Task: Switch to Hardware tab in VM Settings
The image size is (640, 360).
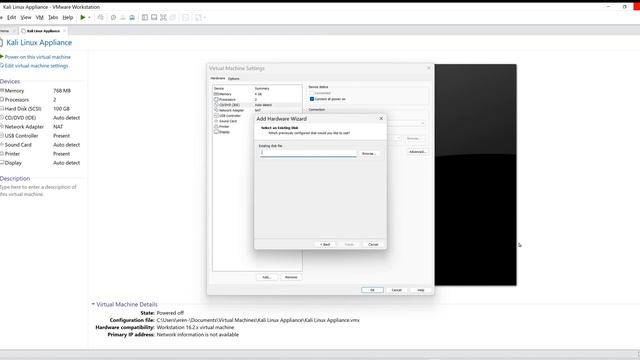Action: tap(218, 78)
